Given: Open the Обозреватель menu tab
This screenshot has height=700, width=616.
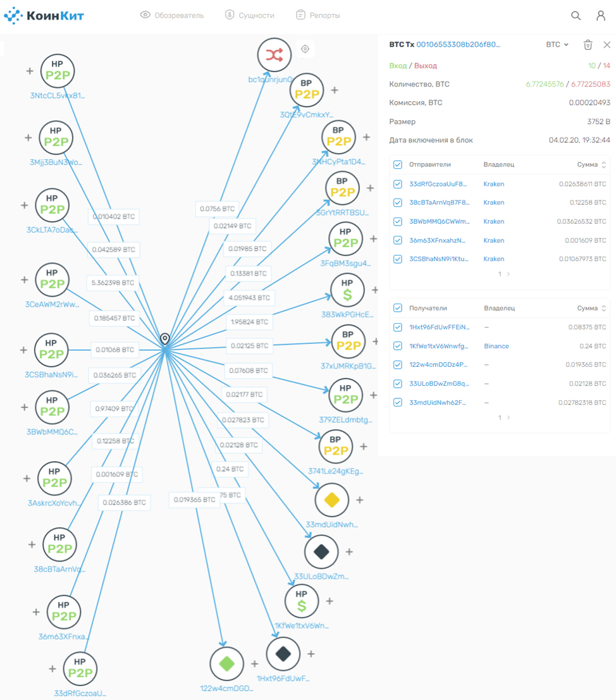Looking at the screenshot, I should pos(172,15).
